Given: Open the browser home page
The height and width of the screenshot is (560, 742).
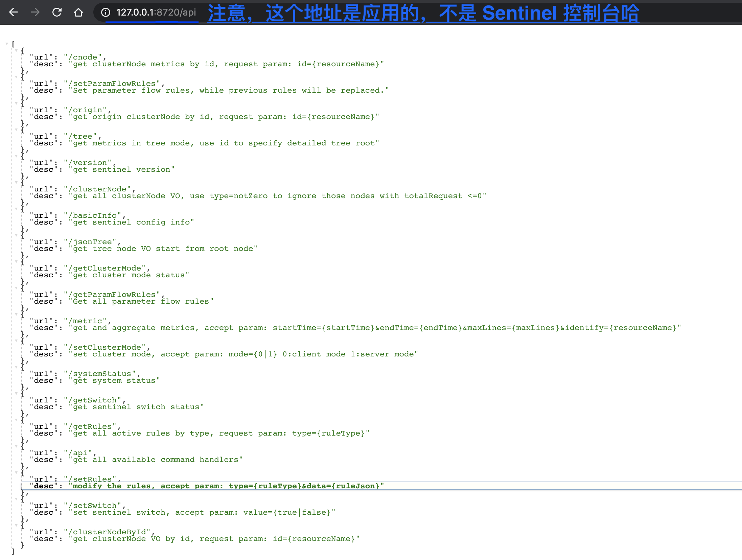Looking at the screenshot, I should [78, 12].
